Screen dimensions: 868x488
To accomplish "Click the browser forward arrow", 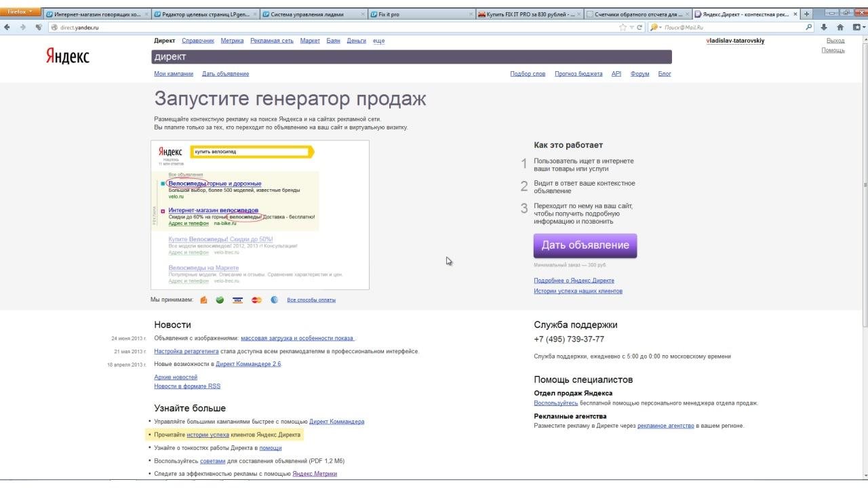I will point(22,27).
